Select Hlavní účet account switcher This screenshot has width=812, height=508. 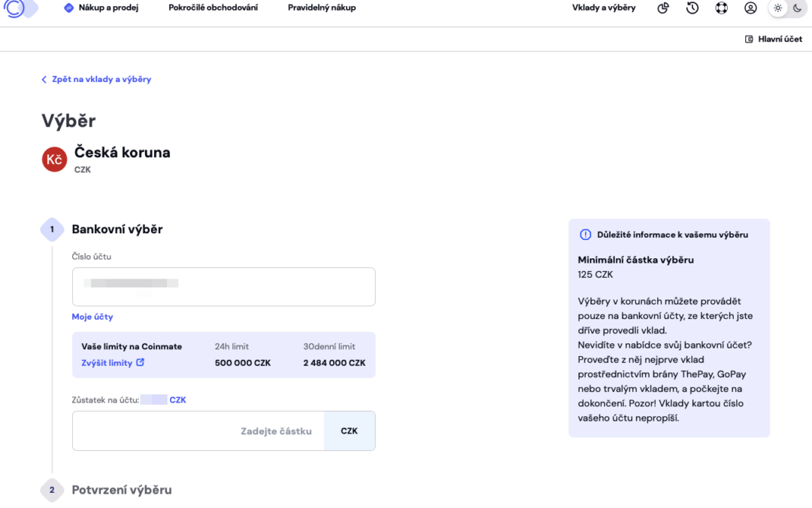pyautogui.click(x=774, y=39)
